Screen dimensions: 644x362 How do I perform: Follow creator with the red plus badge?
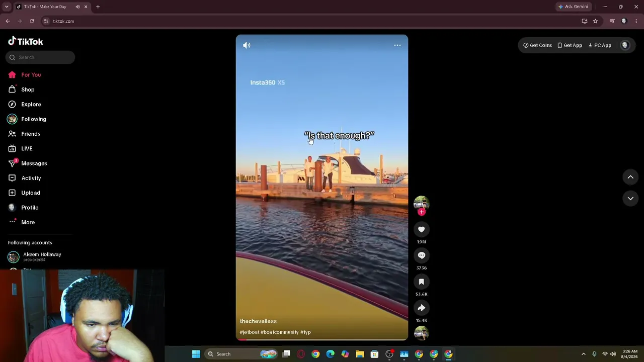point(422,212)
